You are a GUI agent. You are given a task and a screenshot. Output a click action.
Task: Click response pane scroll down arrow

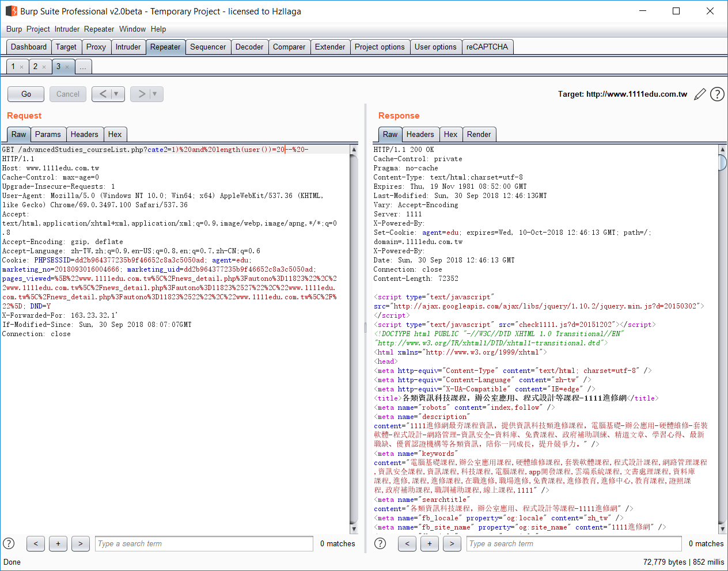coord(723,529)
